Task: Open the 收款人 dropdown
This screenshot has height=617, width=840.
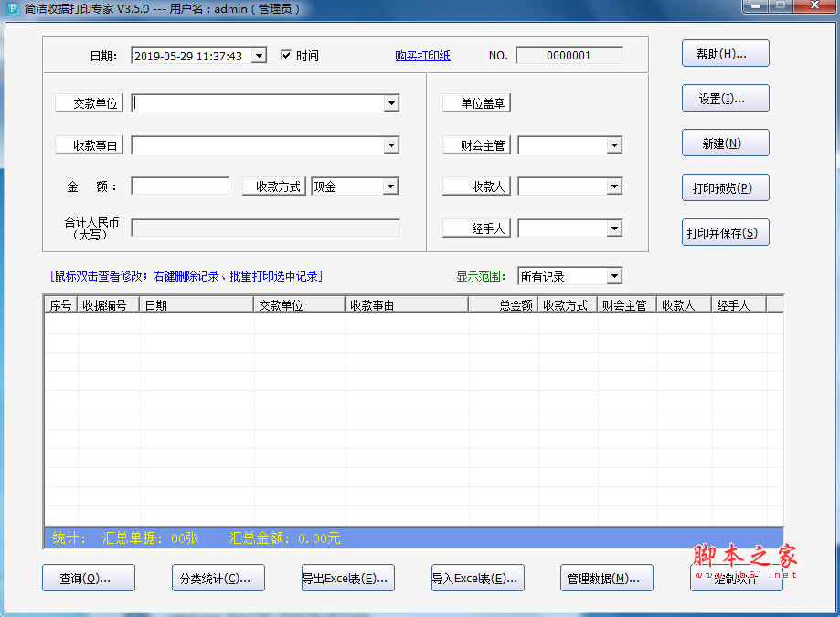Action: point(613,186)
